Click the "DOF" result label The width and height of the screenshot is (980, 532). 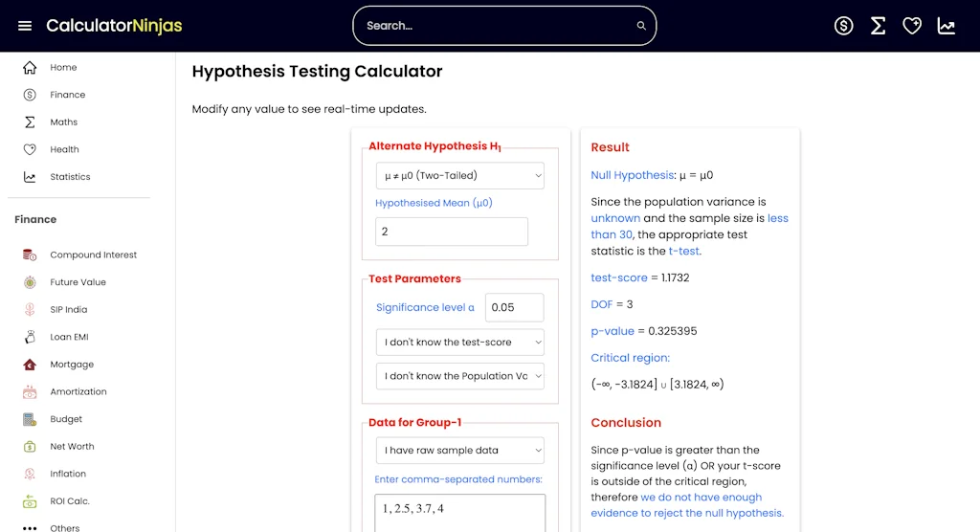pos(601,304)
